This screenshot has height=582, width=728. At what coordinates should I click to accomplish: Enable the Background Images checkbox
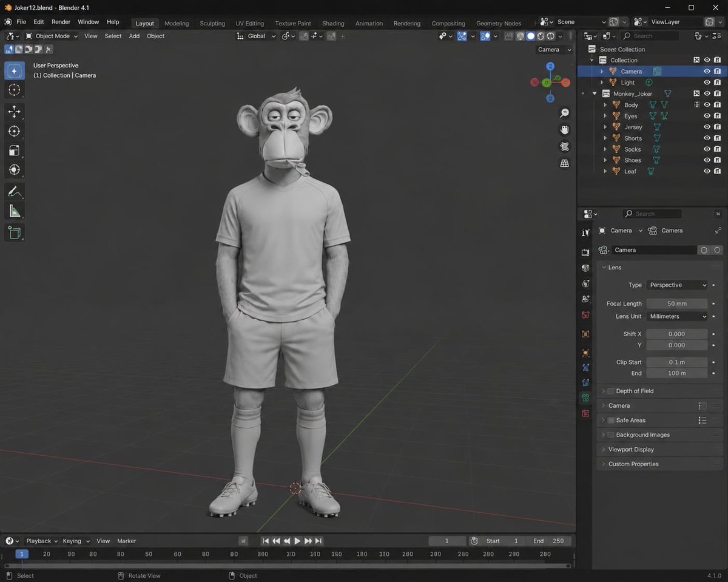point(611,435)
